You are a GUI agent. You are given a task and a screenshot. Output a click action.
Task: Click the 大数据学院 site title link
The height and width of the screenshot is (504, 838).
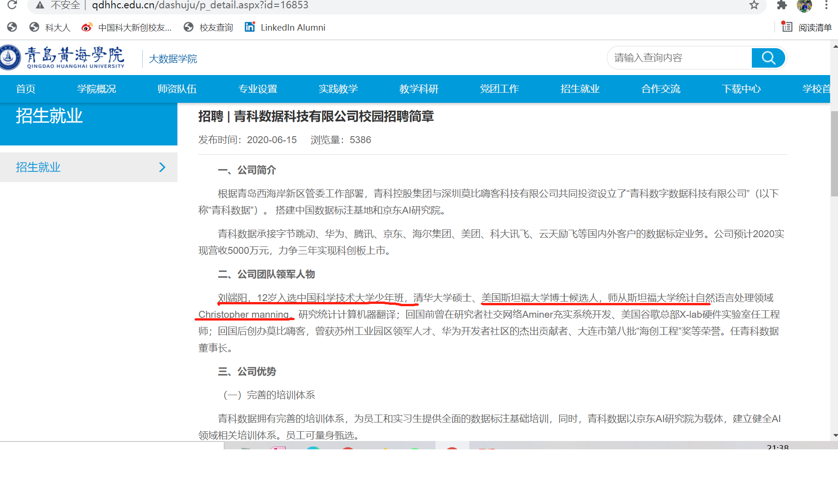coord(173,59)
